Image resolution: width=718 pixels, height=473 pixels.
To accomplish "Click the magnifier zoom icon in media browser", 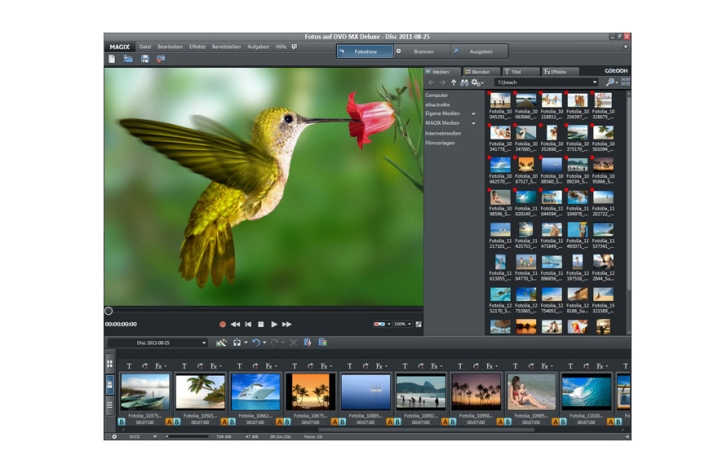I will click(x=610, y=82).
